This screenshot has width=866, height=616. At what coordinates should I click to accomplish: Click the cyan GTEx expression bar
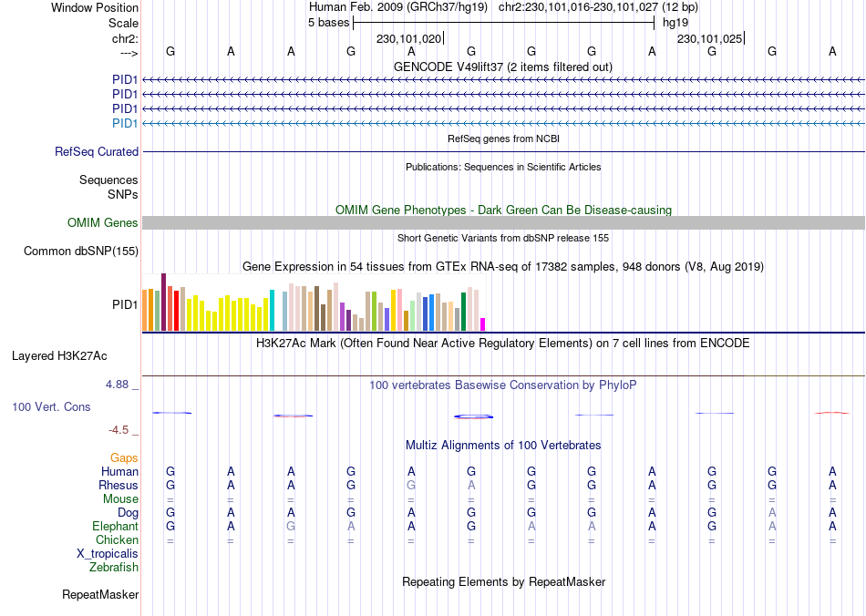tap(272, 310)
